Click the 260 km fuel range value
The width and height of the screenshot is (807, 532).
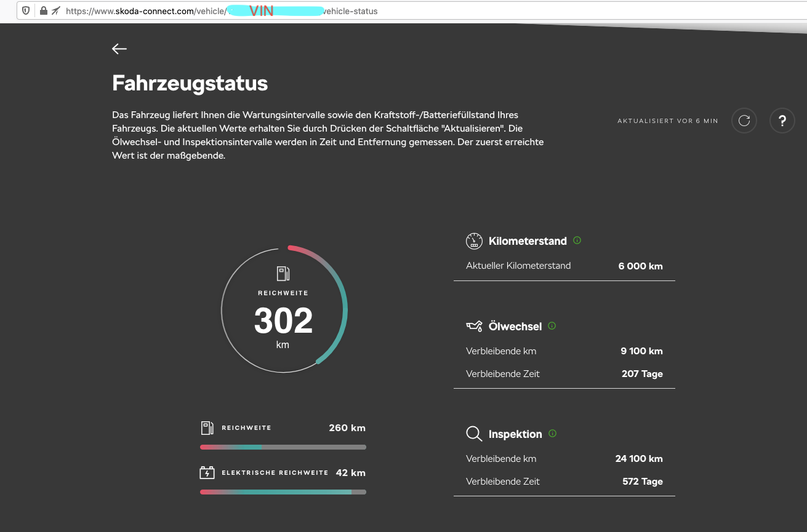347,428
